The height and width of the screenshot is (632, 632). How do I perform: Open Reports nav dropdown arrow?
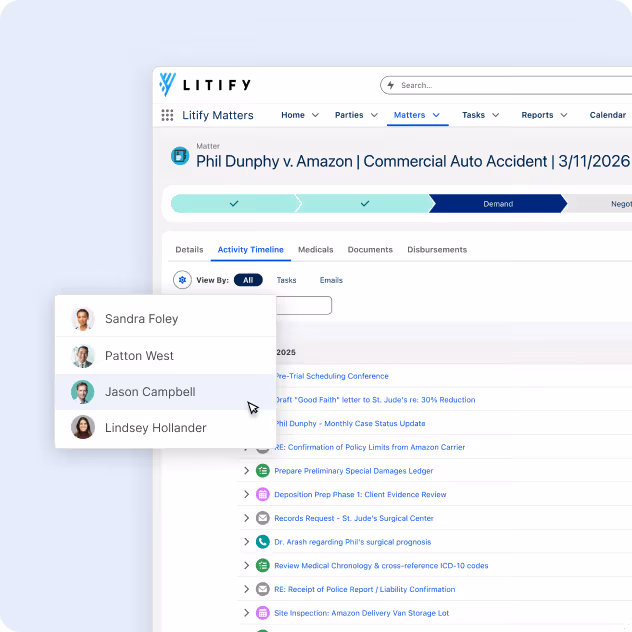click(x=564, y=115)
